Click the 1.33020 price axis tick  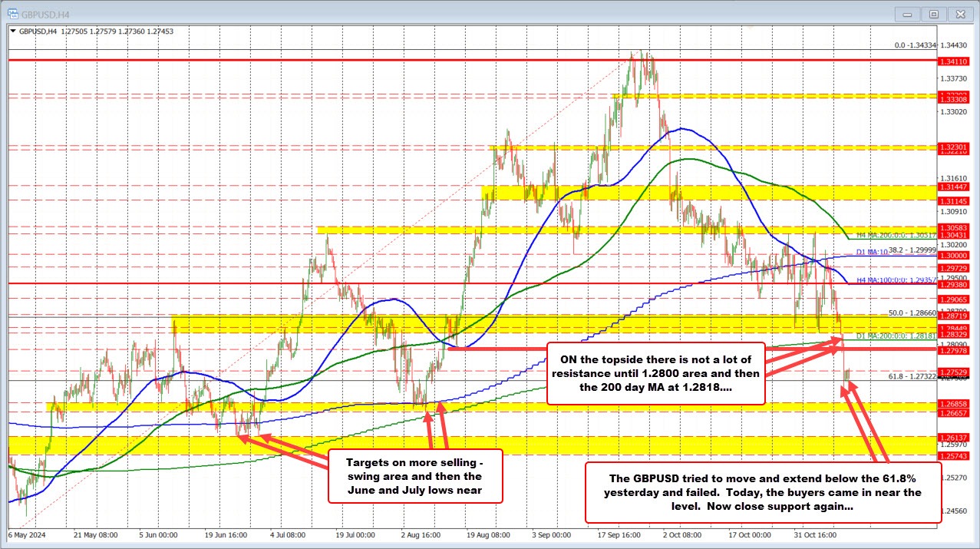tap(954, 111)
